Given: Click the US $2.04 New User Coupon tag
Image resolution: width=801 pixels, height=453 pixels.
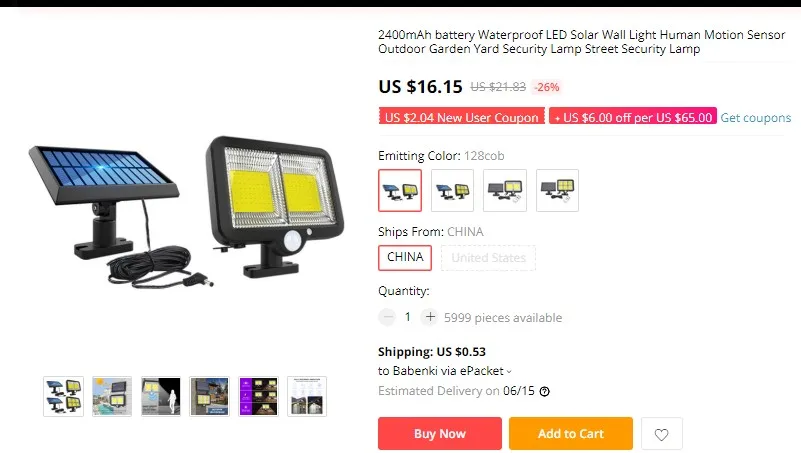Looking at the screenshot, I should pyautogui.click(x=462, y=116).
